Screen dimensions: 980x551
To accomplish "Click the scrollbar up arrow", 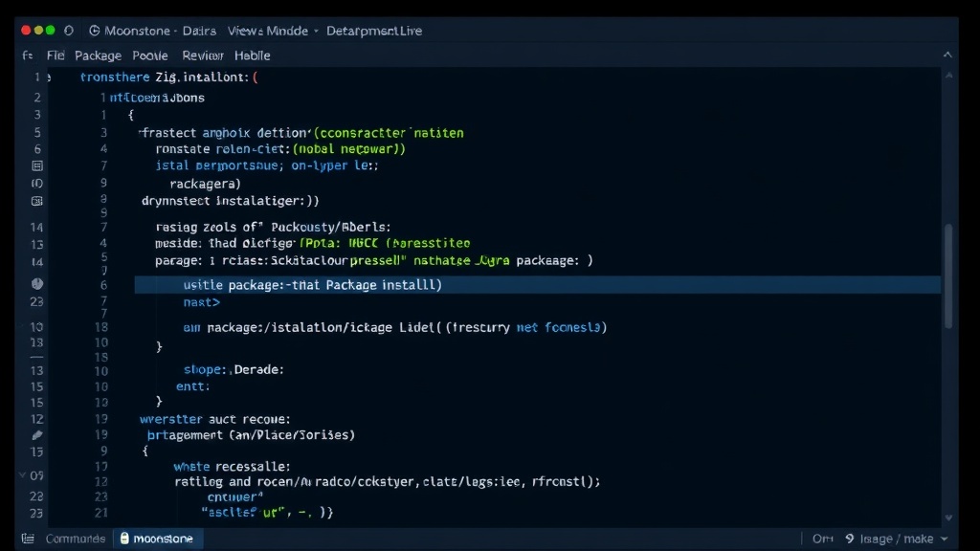I will pos(948,75).
